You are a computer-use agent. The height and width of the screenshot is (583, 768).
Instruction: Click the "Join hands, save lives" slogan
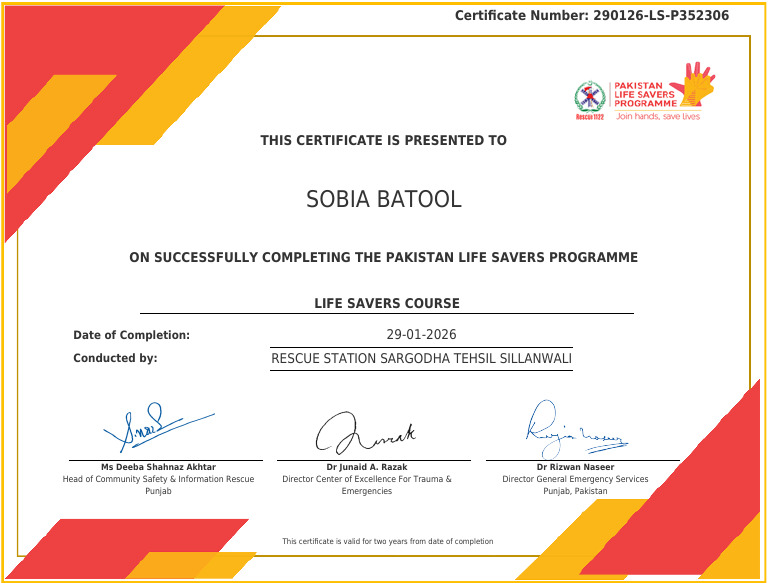point(658,117)
